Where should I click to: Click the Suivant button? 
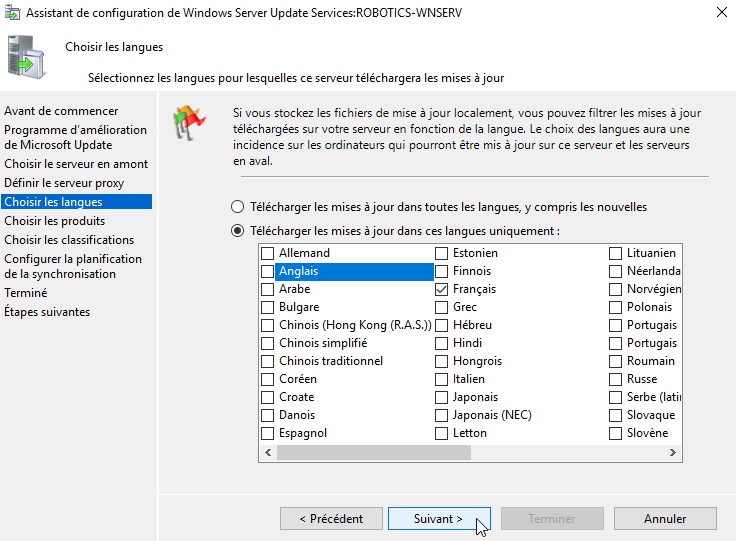tap(439, 518)
